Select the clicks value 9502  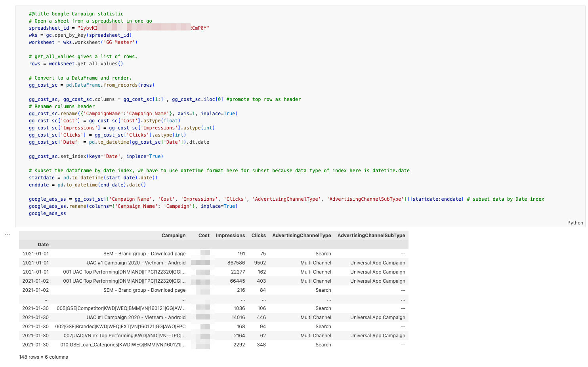(x=260, y=263)
